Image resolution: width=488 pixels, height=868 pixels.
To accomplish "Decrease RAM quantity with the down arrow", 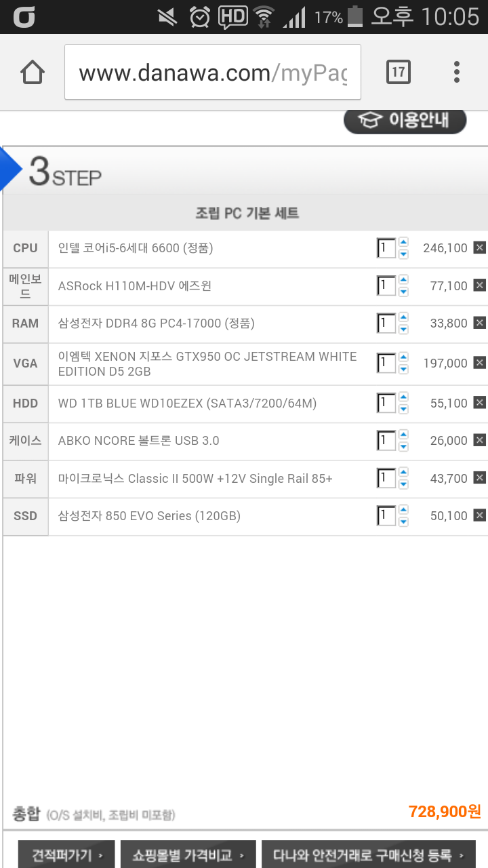I will [x=403, y=330].
